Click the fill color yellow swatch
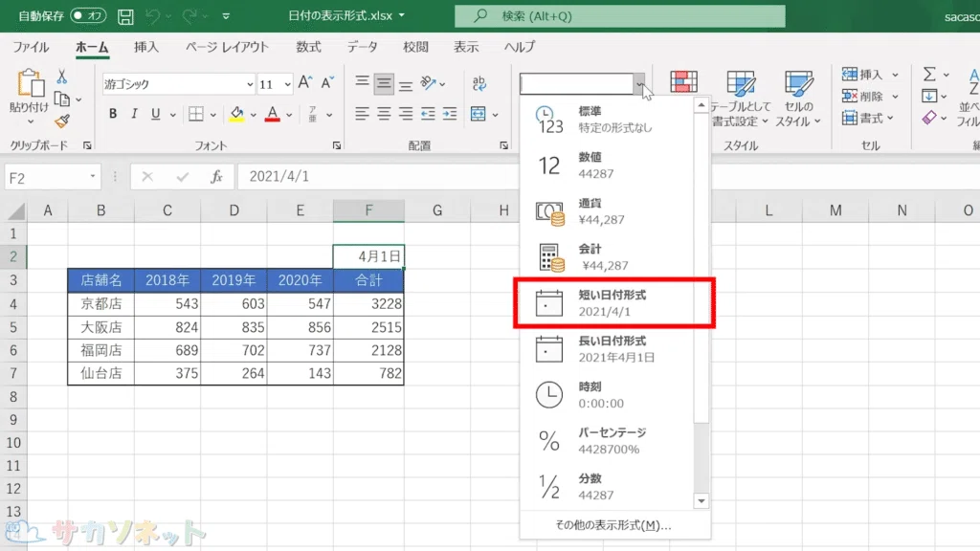 (237, 114)
